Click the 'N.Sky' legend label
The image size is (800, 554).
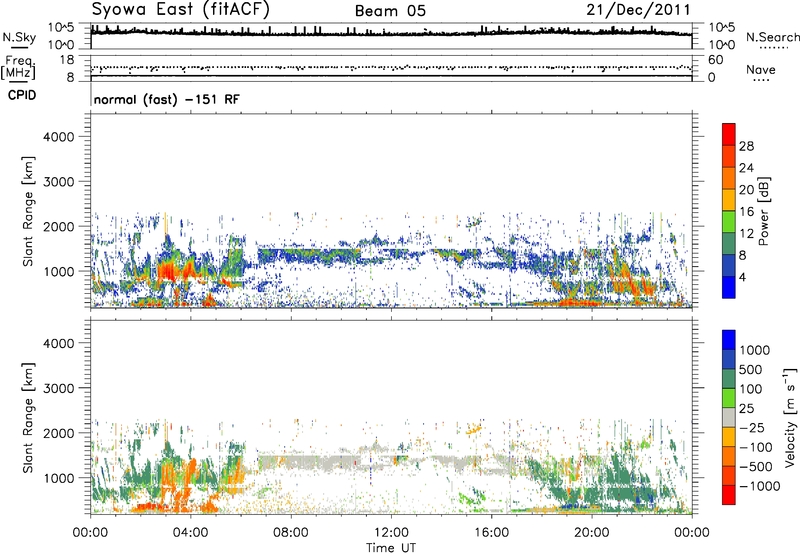coord(19,37)
